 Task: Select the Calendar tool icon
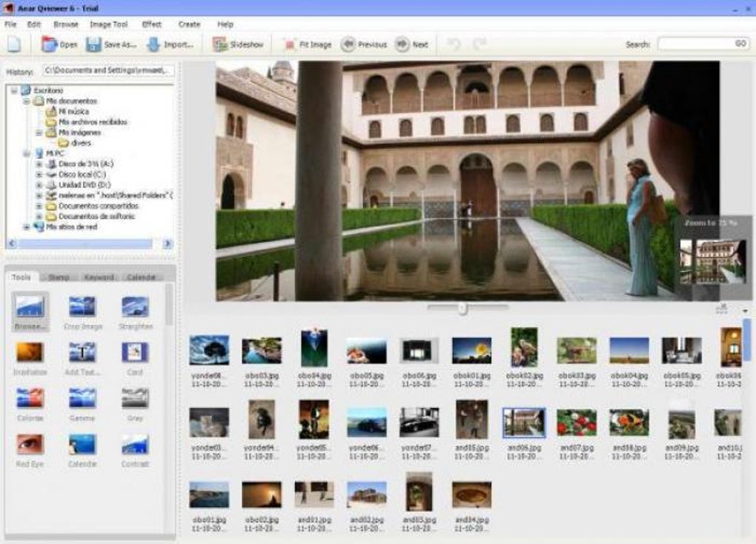pyautogui.click(x=82, y=449)
